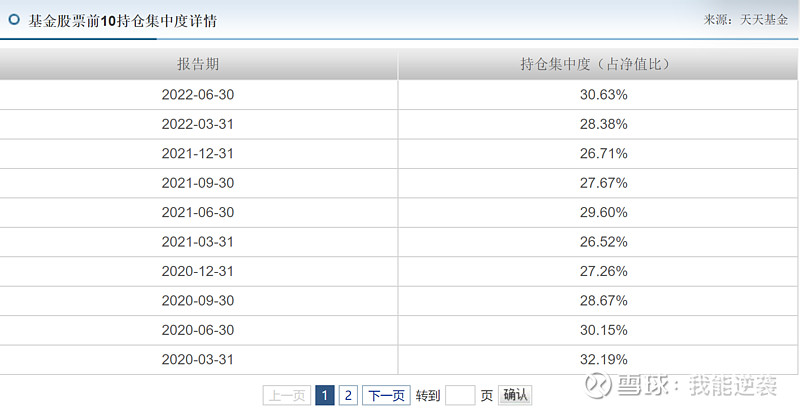Select date cell 2021-03-31
Viewport: 800px width, 410px height.
(x=198, y=242)
